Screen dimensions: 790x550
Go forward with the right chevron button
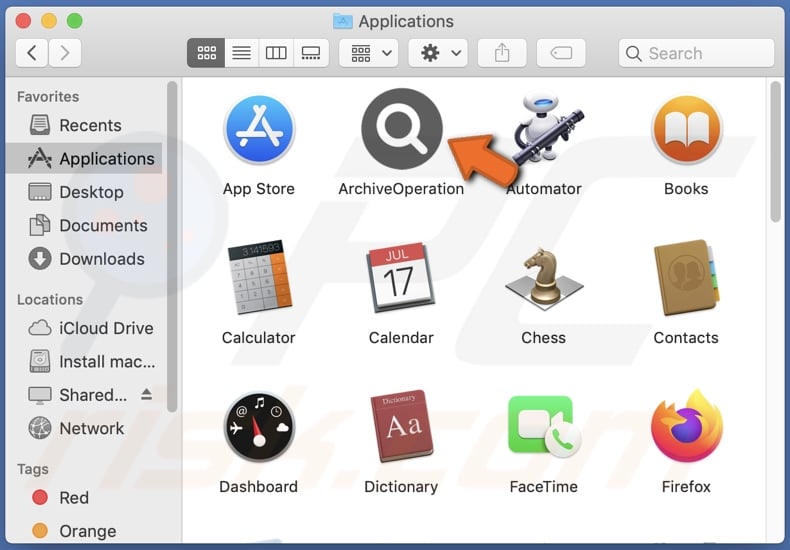64,53
